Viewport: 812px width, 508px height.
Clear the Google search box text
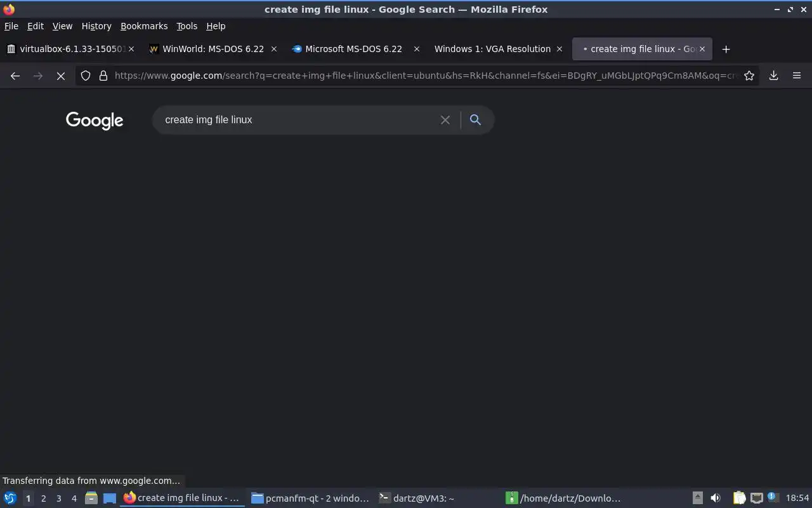point(445,120)
